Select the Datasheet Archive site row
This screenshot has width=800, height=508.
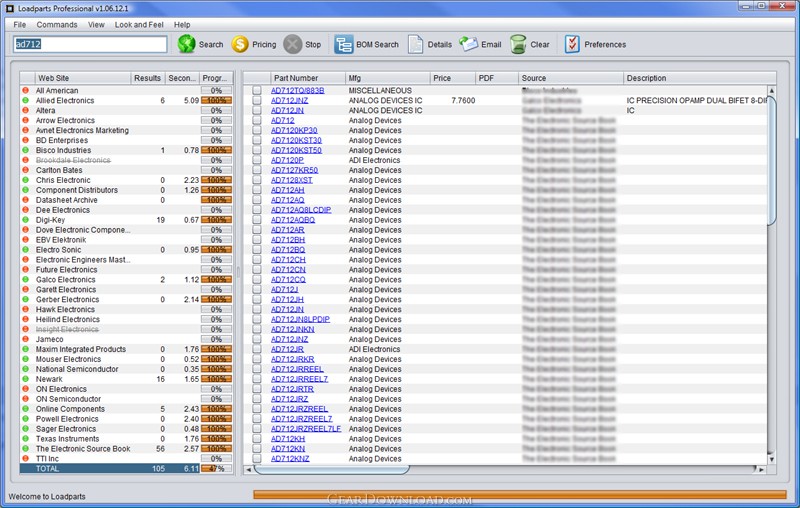(x=126, y=200)
